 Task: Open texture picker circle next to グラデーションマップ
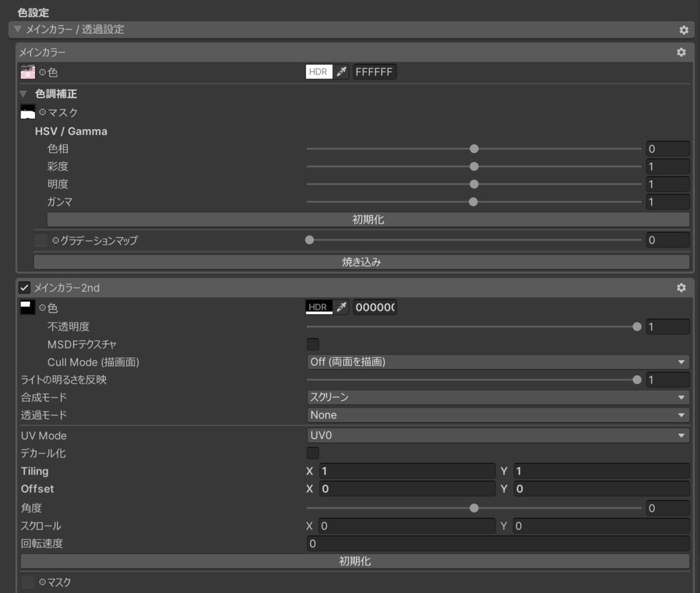click(56, 240)
